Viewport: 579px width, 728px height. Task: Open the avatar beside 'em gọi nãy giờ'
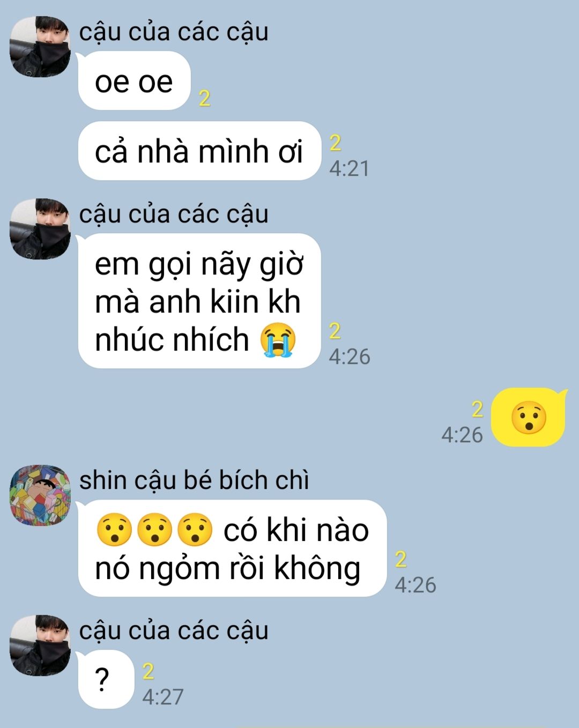[40, 229]
